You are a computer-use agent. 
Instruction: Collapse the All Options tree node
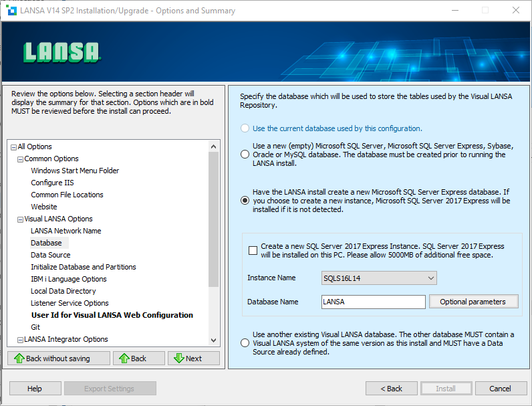pos(13,147)
